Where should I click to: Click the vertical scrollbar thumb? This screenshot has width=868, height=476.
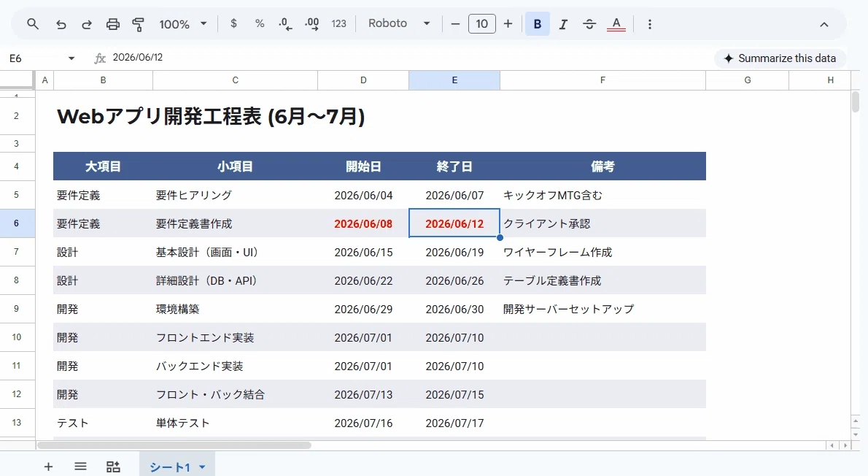tap(856, 102)
